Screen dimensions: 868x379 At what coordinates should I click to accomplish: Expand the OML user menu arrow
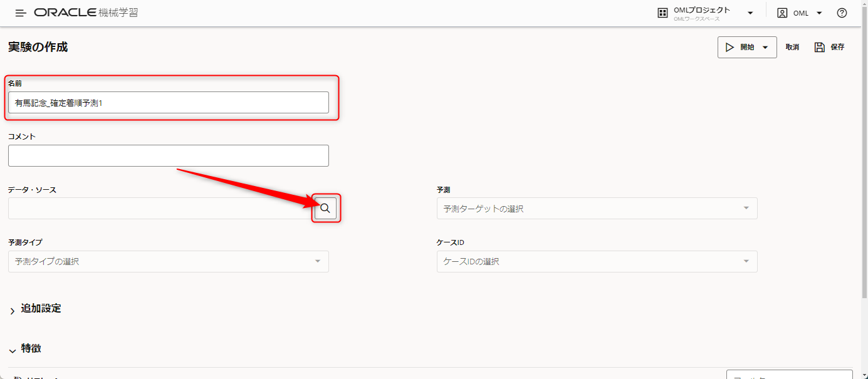[x=819, y=13]
